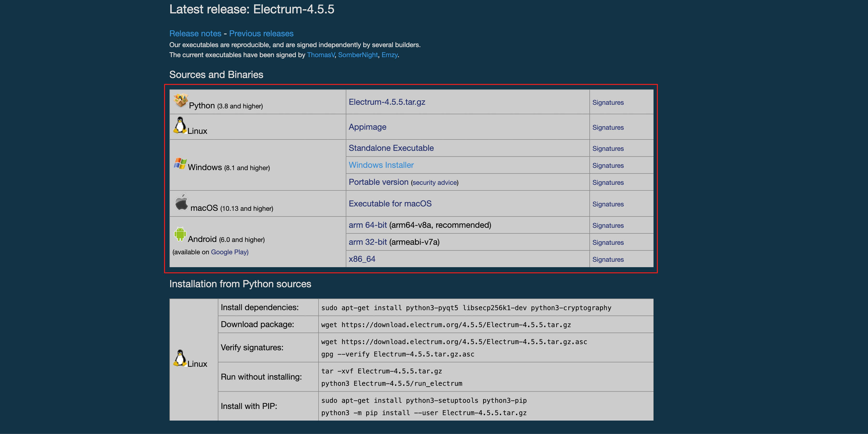Viewport: 868px width, 434px height.
Task: Open Google Play store link
Action: point(229,252)
